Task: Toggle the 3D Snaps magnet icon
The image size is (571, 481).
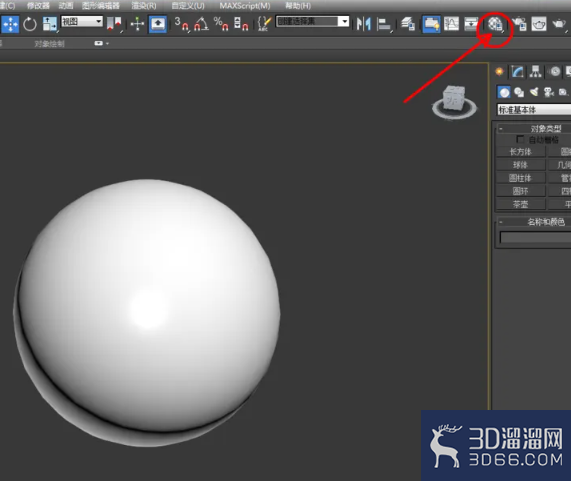Action: click(x=181, y=24)
